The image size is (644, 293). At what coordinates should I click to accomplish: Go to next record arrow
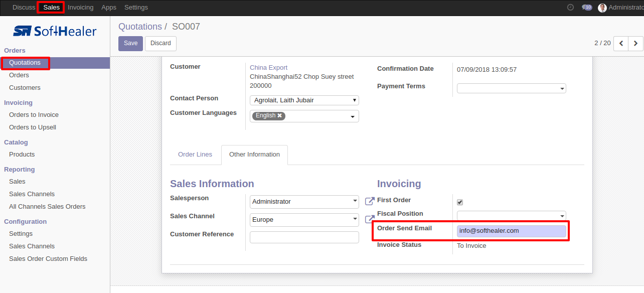(635, 43)
